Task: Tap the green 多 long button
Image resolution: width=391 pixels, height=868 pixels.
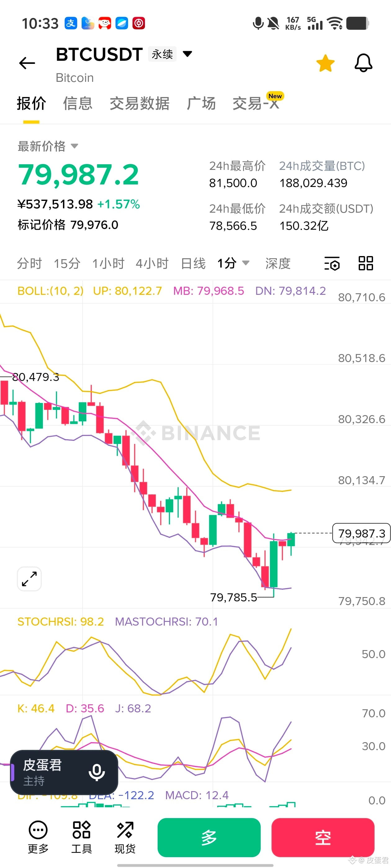Action: click(x=209, y=837)
